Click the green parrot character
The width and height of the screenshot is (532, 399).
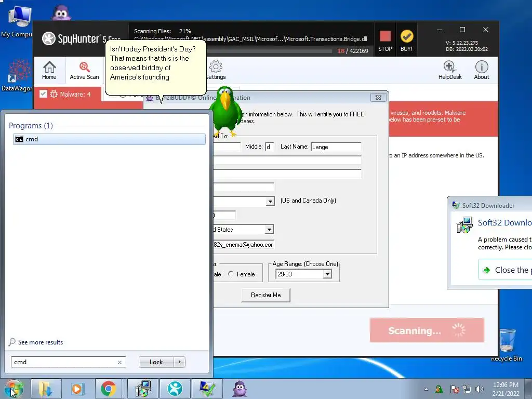(x=225, y=111)
